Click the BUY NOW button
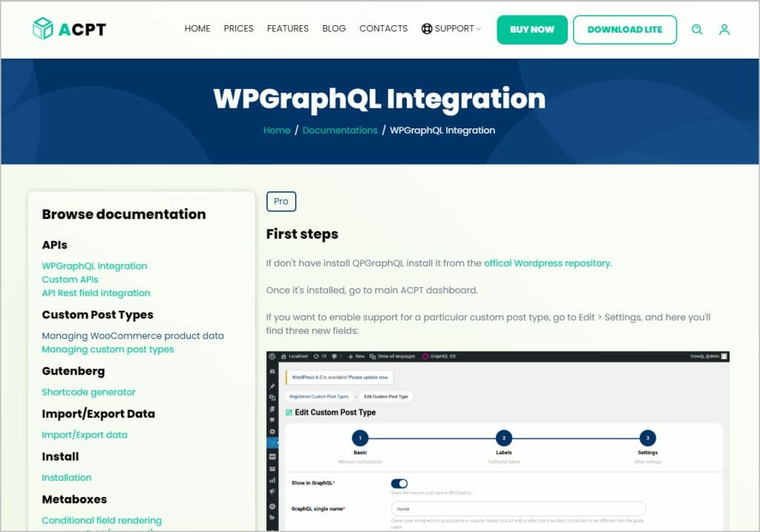Image resolution: width=760 pixels, height=532 pixels. tap(531, 29)
